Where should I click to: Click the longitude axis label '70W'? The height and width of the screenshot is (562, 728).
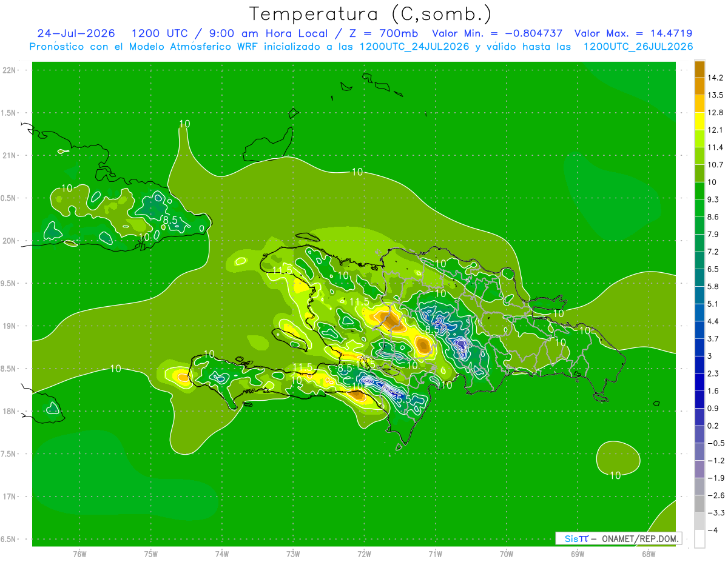coord(507,554)
